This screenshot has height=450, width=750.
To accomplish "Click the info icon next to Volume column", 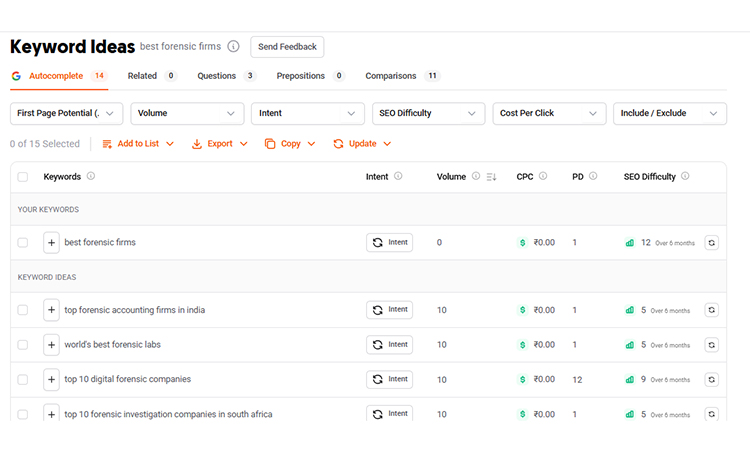I will pos(476,176).
